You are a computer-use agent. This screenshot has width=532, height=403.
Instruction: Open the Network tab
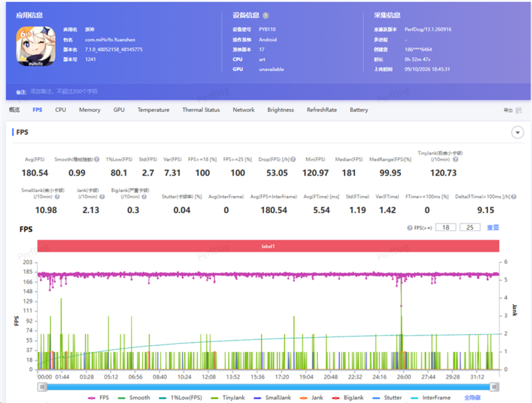click(244, 110)
